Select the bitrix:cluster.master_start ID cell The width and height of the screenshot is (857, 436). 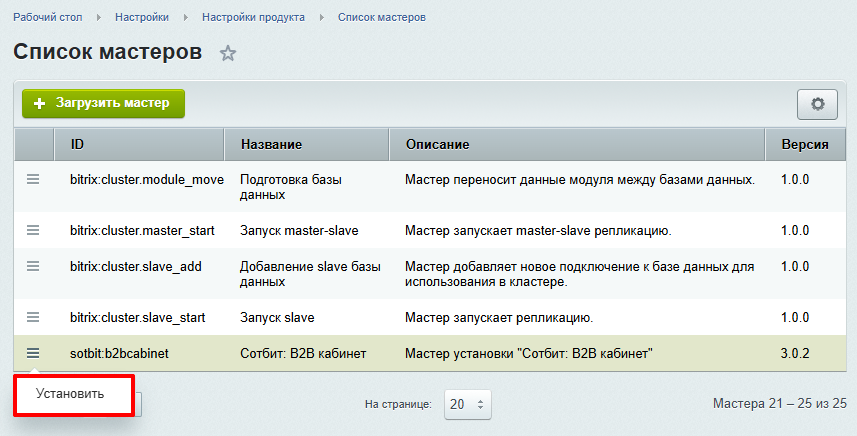point(142,231)
